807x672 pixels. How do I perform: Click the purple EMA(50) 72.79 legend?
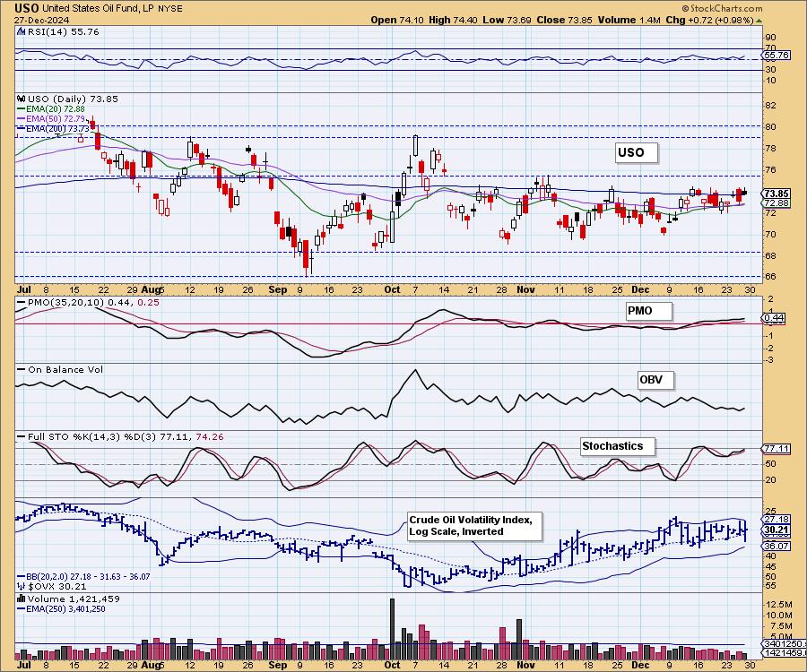(51, 119)
